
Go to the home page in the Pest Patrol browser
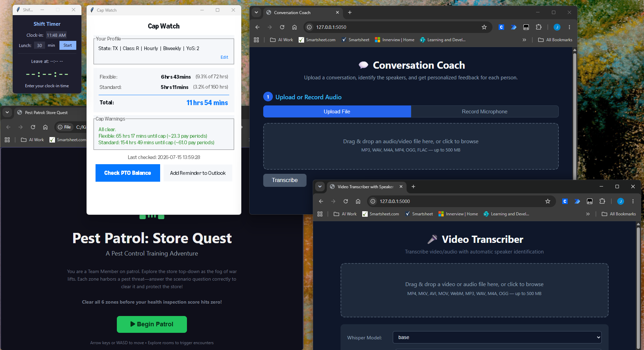[45, 127]
